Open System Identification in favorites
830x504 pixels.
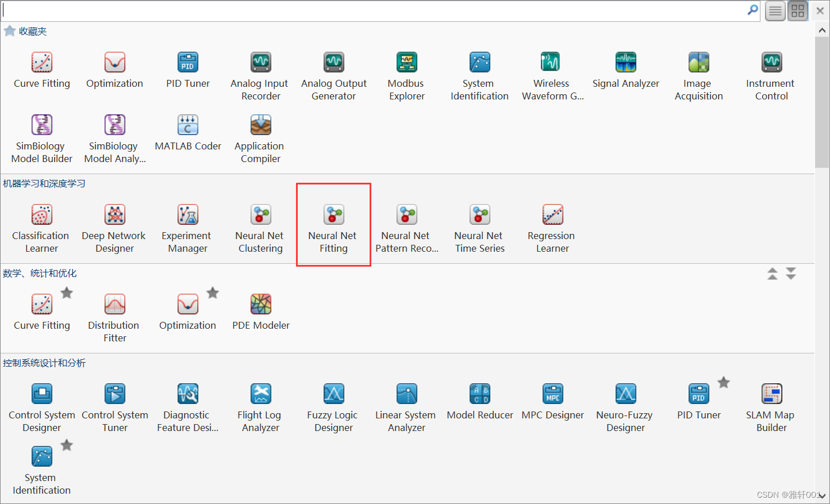[x=480, y=77]
